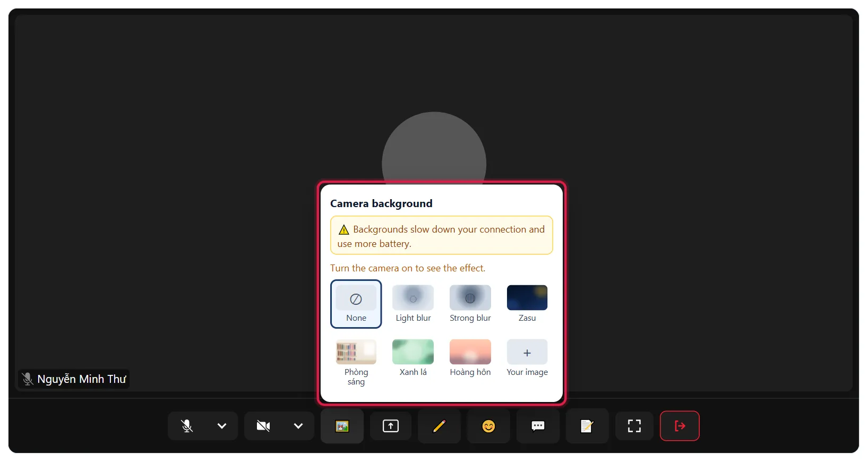The image size is (868, 462).
Task: Click the Camera background heading
Action: [x=381, y=203]
